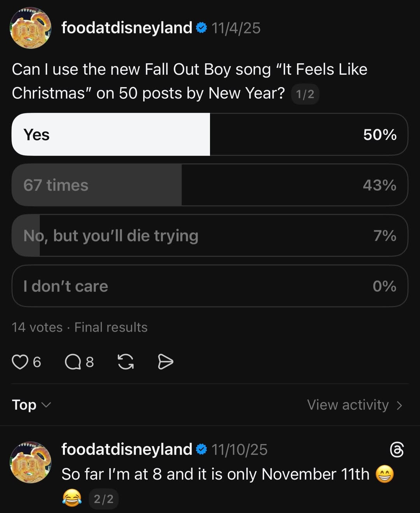This screenshot has height=513, width=420.
Task: Tap the blue verified badge on top post
Action: tap(201, 28)
